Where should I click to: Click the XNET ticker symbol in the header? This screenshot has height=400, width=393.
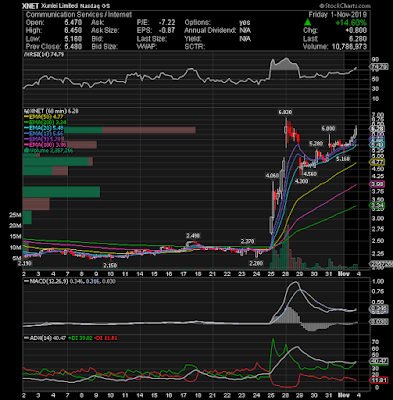[30, 6]
